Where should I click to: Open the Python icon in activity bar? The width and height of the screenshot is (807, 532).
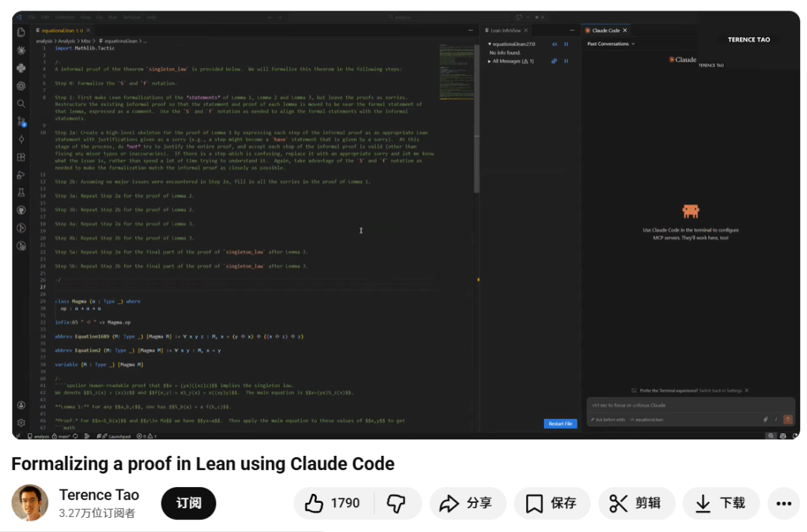21,68
